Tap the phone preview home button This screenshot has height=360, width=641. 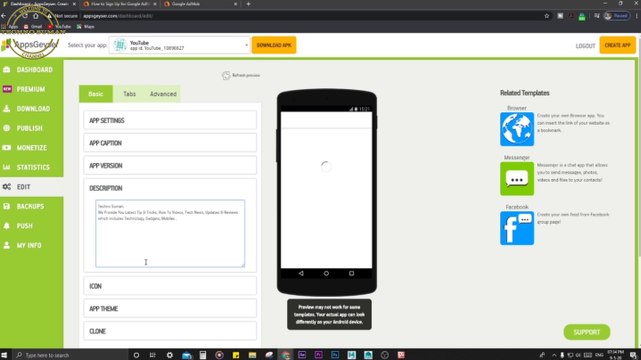326,273
